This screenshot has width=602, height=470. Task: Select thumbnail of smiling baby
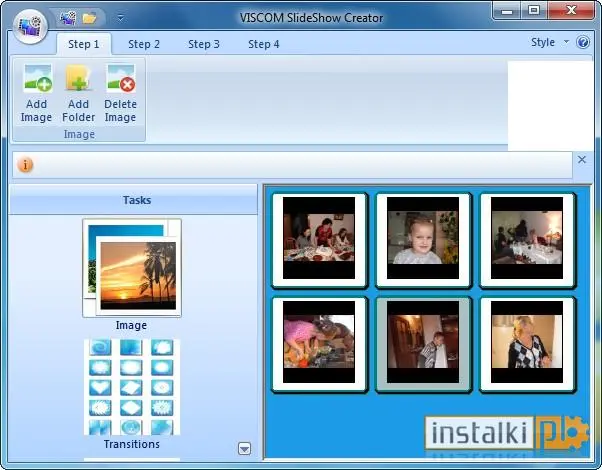point(423,241)
